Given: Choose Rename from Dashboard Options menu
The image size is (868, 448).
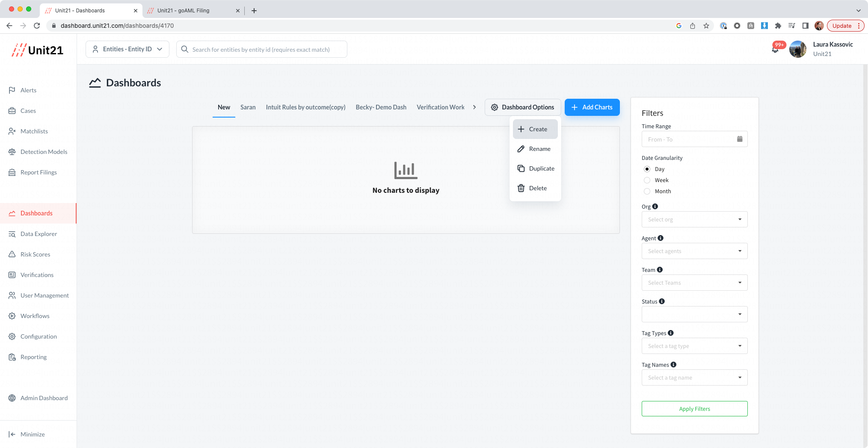Looking at the screenshot, I should (x=535, y=149).
